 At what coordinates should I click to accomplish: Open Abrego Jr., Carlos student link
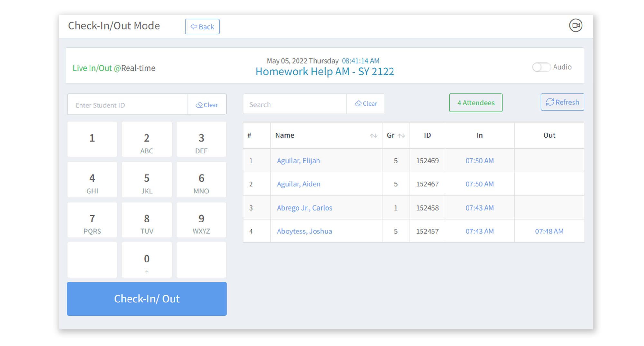[x=304, y=208]
